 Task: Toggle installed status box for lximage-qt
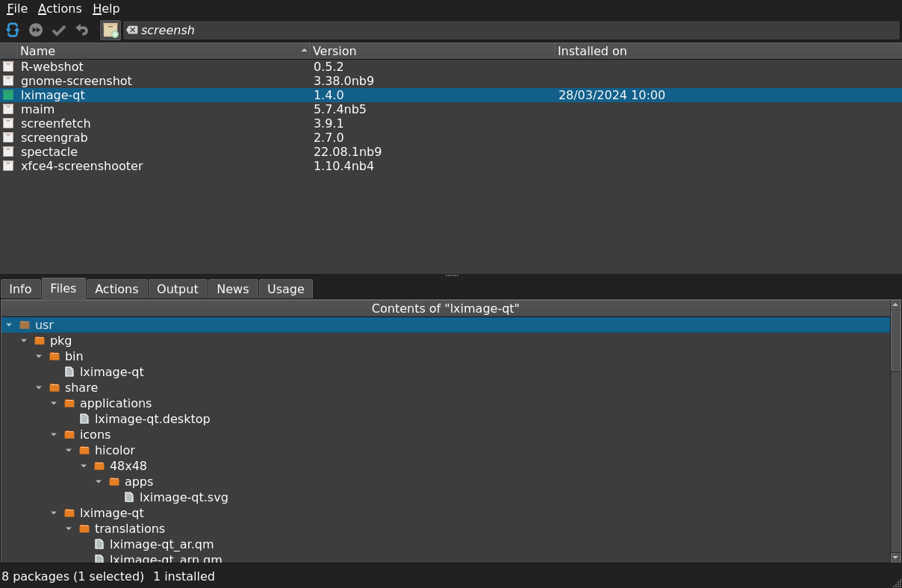click(x=8, y=95)
